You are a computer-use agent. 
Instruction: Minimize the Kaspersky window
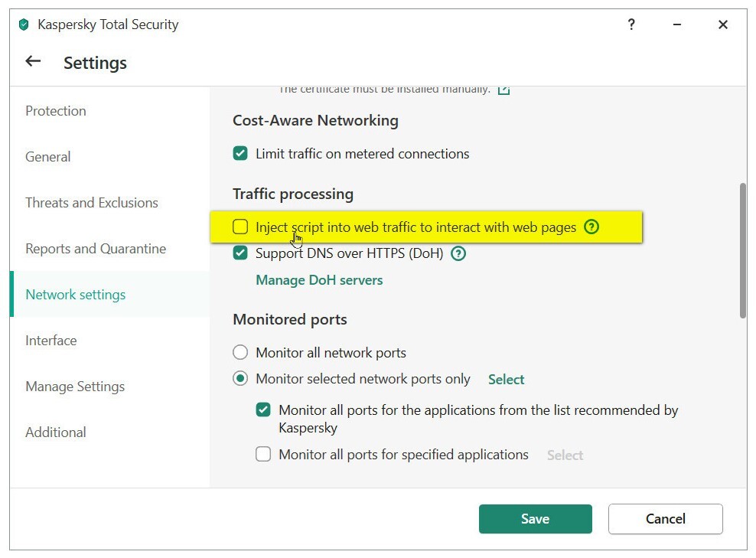[x=677, y=24]
